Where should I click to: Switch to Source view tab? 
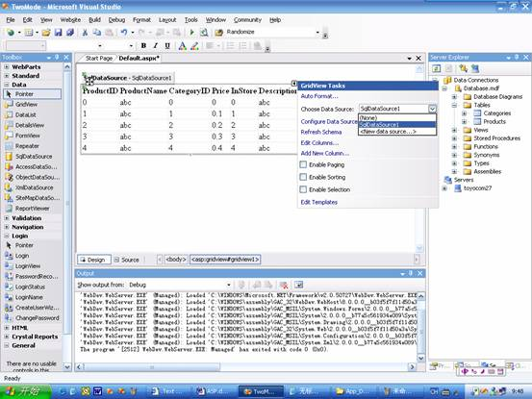[127, 260]
